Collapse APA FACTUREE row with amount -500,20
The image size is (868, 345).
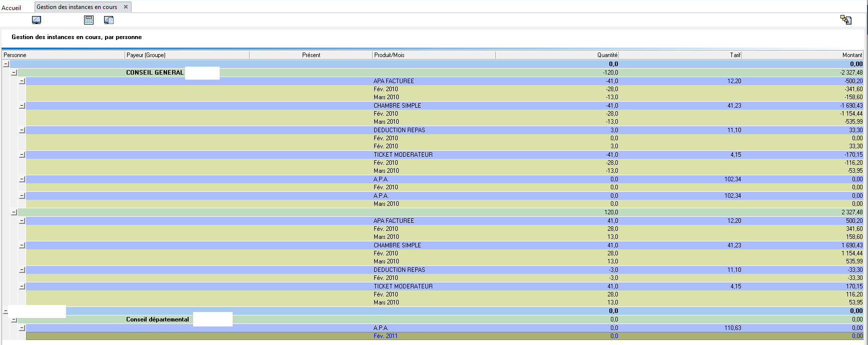point(22,81)
